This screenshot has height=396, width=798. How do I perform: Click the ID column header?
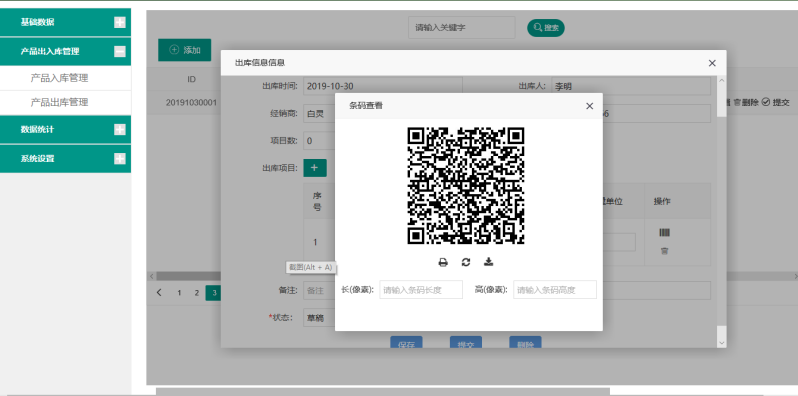191,79
